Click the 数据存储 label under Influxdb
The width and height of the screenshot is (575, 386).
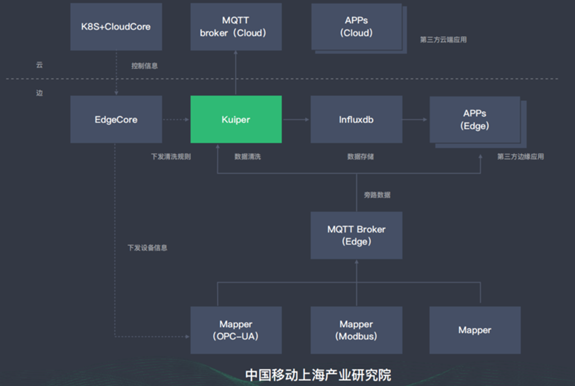click(x=360, y=157)
